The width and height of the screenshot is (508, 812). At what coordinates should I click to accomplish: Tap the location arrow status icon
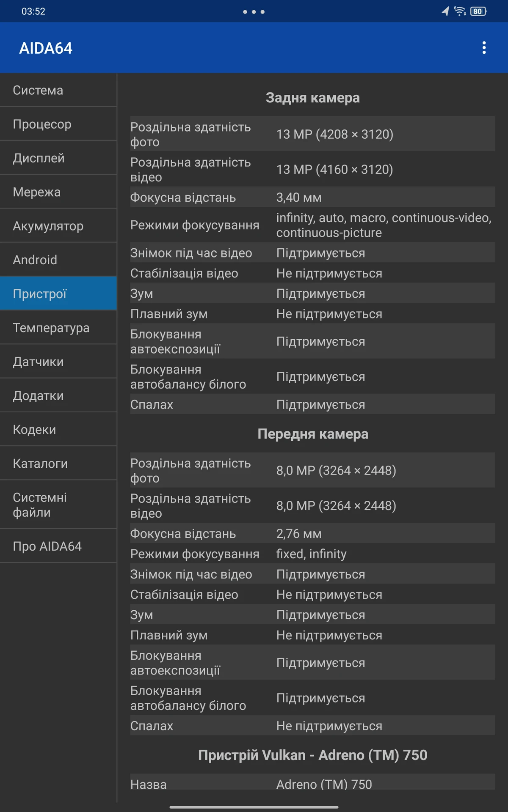pyautogui.click(x=445, y=11)
